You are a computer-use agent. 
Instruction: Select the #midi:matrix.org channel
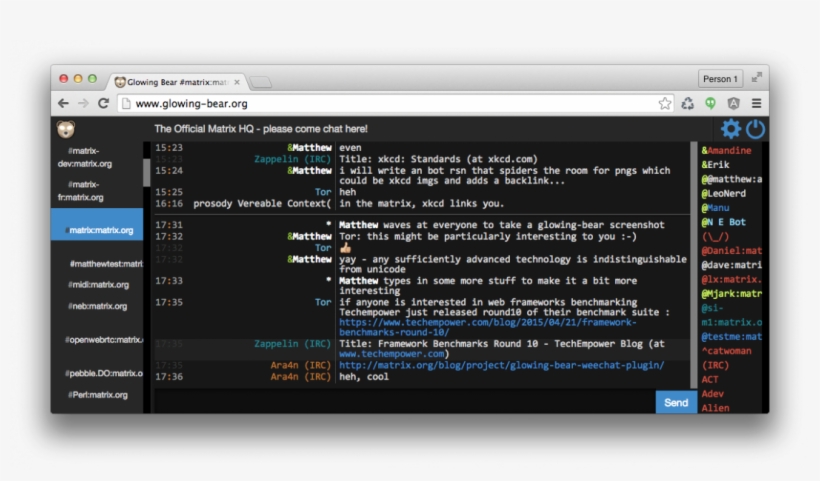click(98, 285)
